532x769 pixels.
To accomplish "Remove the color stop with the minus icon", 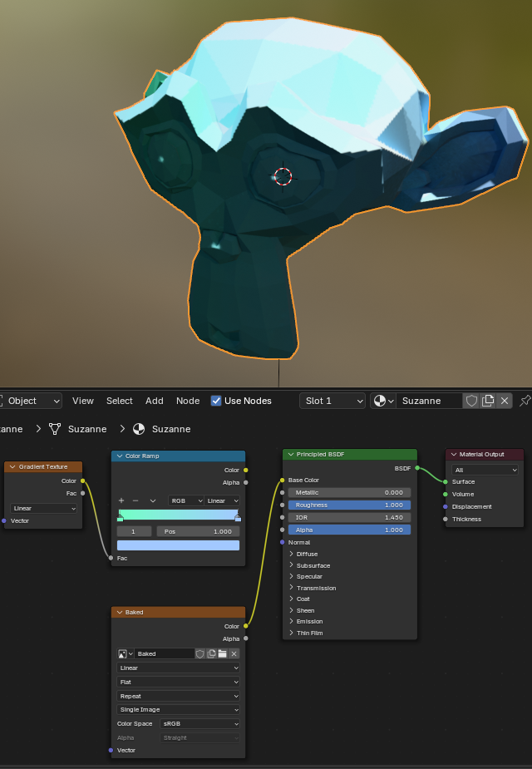I will (x=135, y=500).
